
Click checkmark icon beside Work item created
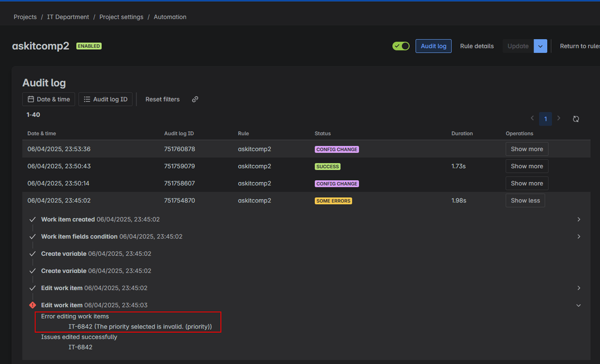pyautogui.click(x=32, y=219)
